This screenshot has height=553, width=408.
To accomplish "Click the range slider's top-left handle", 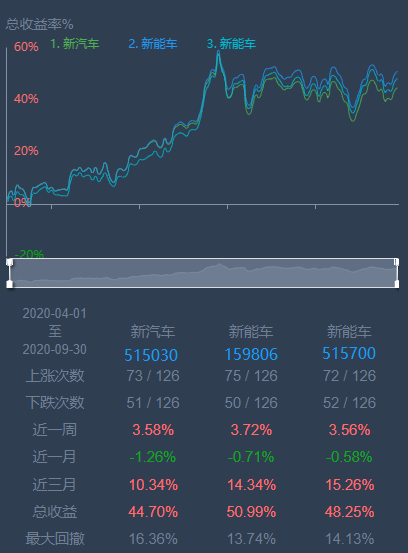I will click(10, 262).
